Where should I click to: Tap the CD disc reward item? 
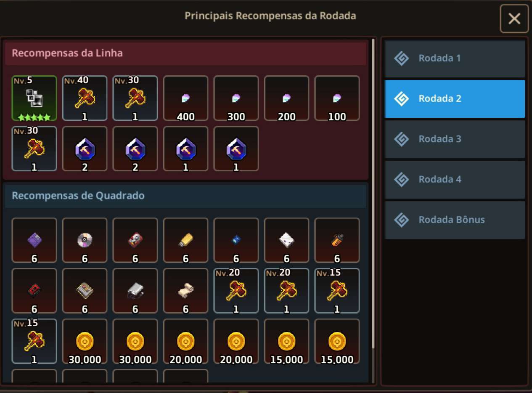(x=85, y=240)
